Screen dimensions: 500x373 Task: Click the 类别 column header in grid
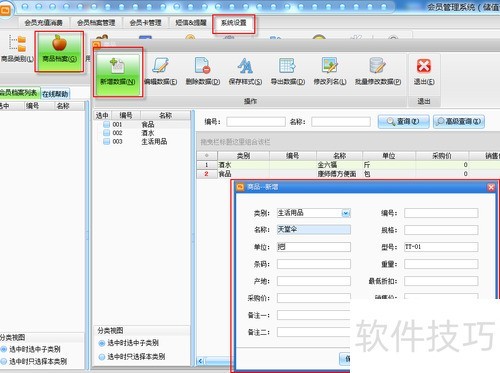[243, 156]
